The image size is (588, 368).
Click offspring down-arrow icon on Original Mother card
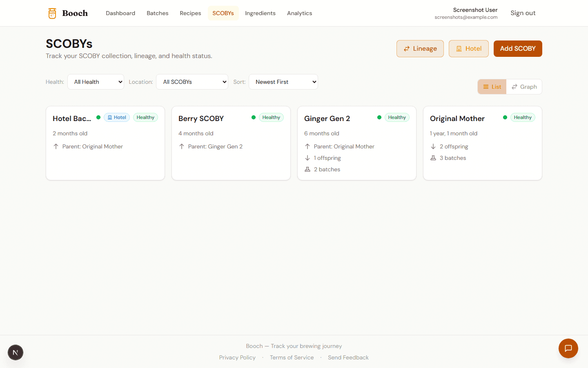[x=433, y=146]
